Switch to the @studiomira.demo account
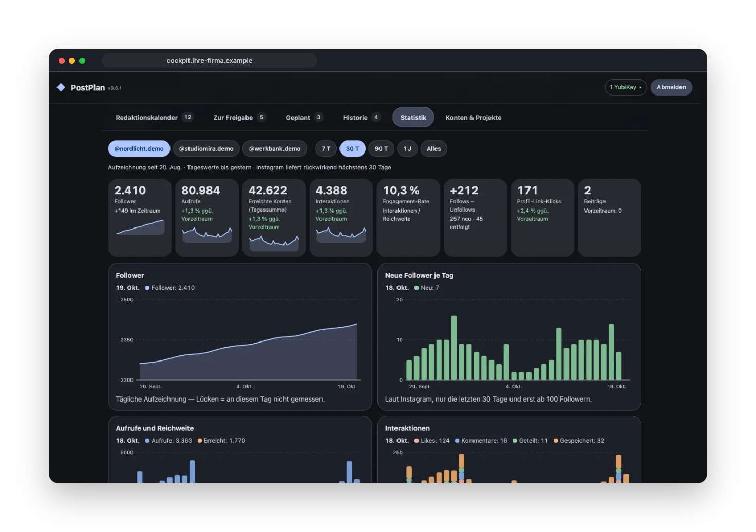This screenshot has width=756, height=532. tap(206, 149)
